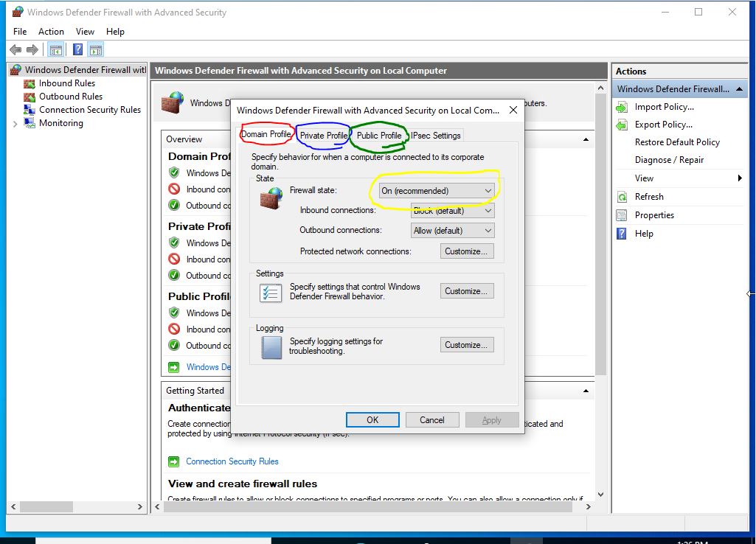The image size is (756, 544).
Task: Click the Import Policy icon in Actions
Action: pos(622,107)
